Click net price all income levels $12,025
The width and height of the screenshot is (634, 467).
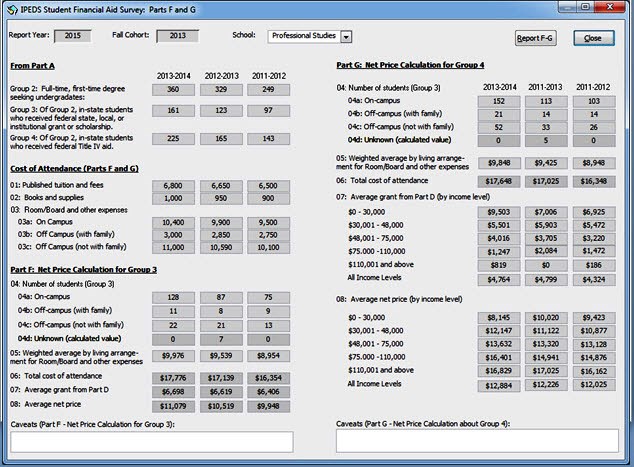point(594,385)
